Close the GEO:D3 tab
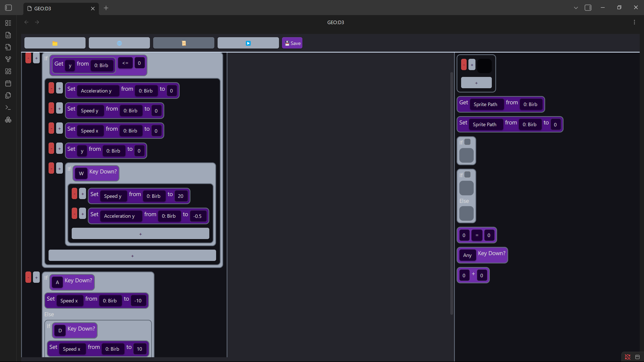Image resolution: width=644 pixels, height=362 pixels. point(93,9)
